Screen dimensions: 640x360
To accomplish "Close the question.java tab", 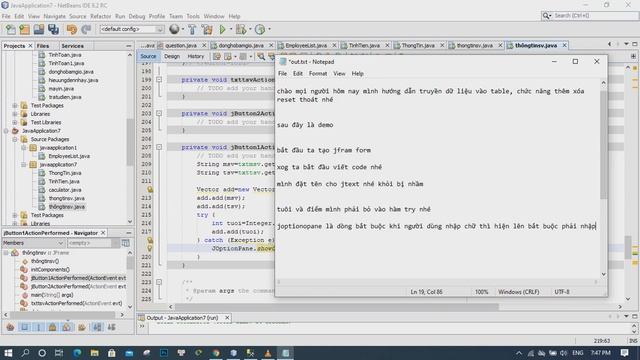I will (x=204, y=45).
